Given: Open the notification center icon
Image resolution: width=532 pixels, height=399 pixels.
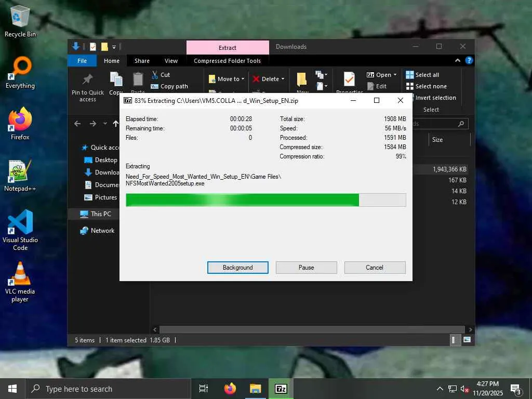Looking at the screenshot, I should tap(516, 389).
